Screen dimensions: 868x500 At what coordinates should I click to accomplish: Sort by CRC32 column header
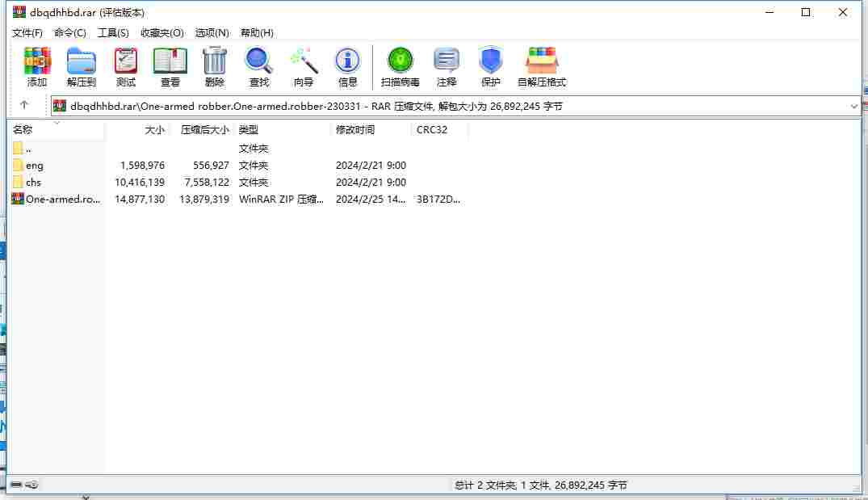pos(440,129)
